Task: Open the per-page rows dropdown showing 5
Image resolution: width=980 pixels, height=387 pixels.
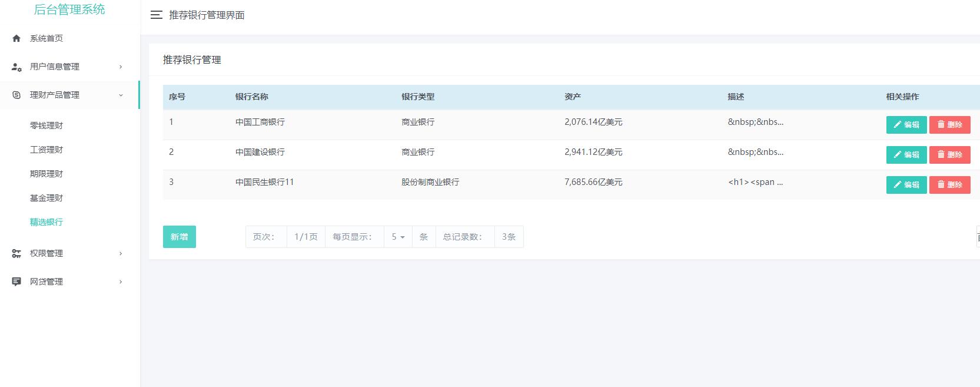Action: pos(398,237)
